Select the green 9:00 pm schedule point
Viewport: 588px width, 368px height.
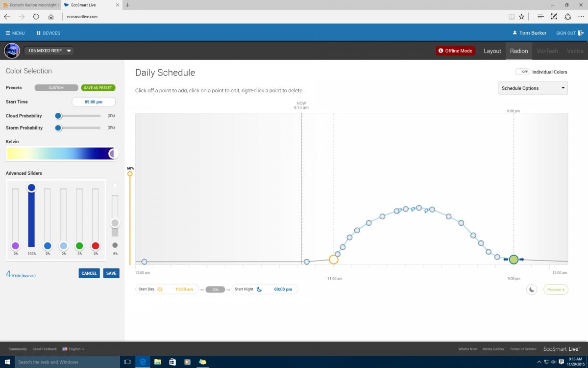(x=514, y=259)
